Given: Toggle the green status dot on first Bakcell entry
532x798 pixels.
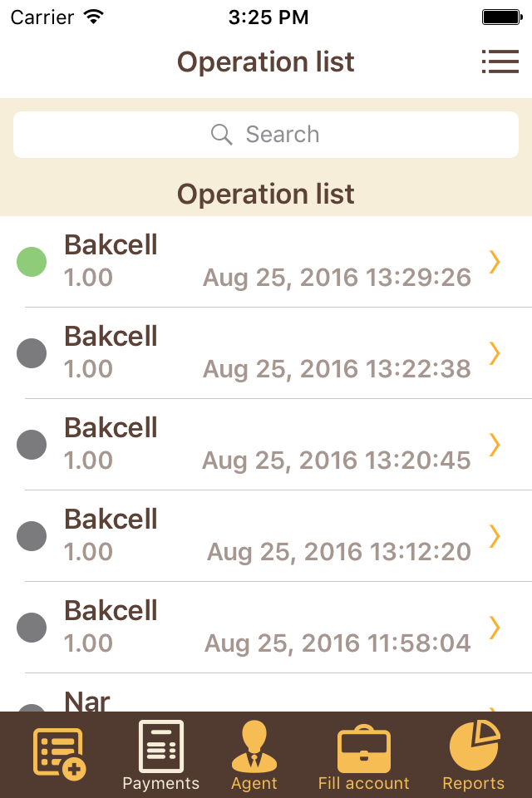Looking at the screenshot, I should tap(32, 262).
